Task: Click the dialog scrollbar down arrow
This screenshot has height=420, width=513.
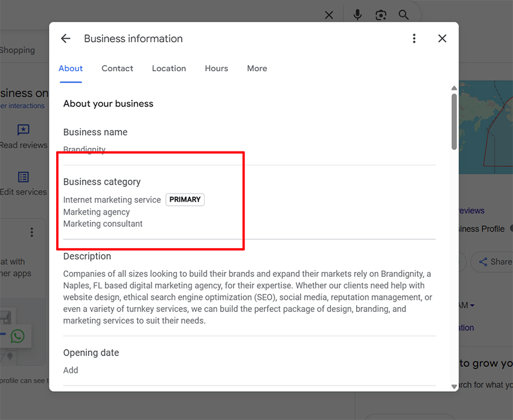Action: coord(454,386)
